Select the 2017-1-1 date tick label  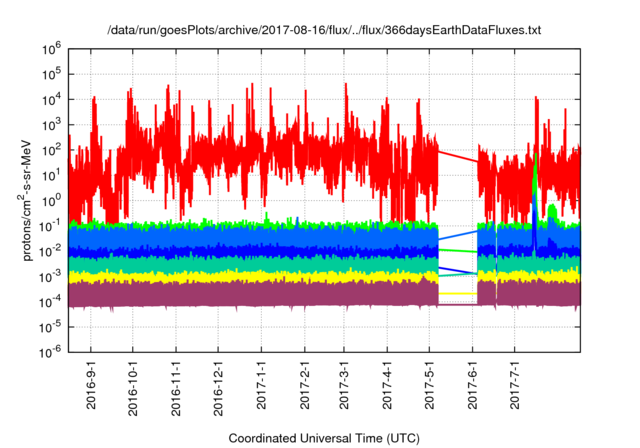[x=261, y=385]
